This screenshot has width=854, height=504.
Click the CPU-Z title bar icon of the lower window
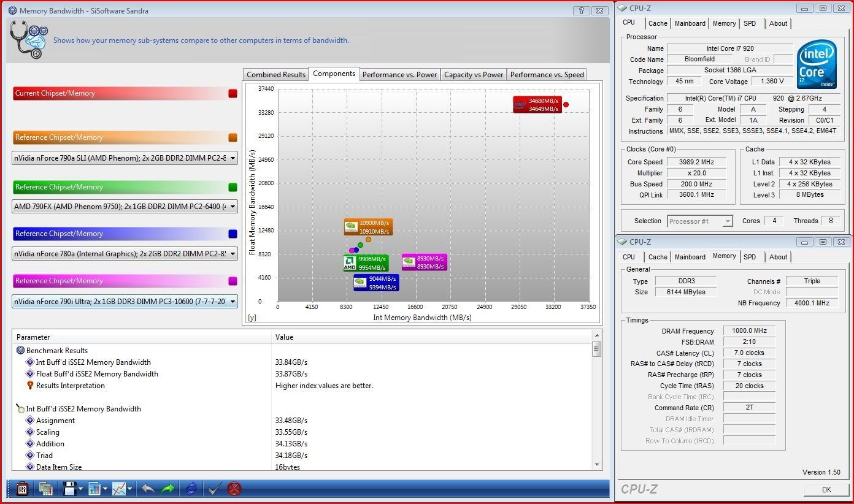[x=623, y=242]
